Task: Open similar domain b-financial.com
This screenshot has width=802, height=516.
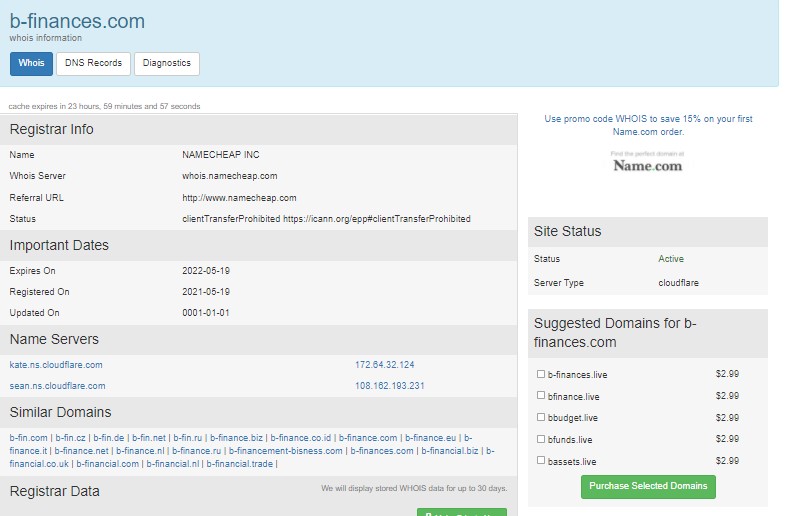Action: [107, 464]
